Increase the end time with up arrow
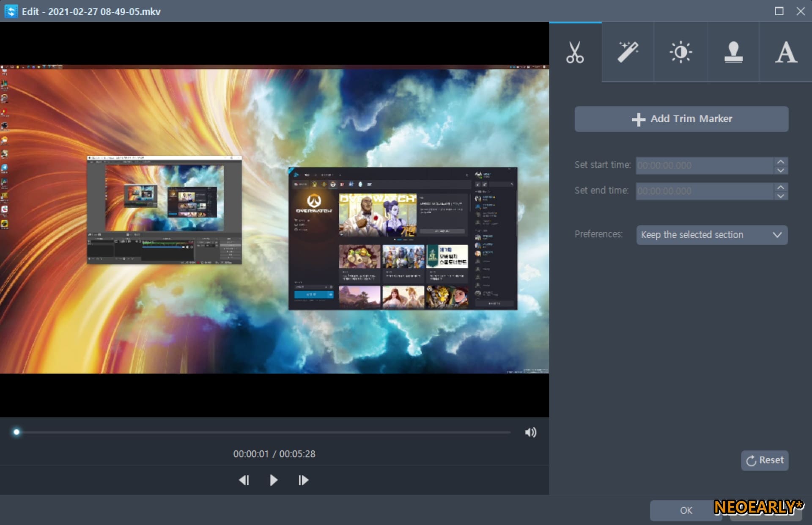 (x=781, y=187)
